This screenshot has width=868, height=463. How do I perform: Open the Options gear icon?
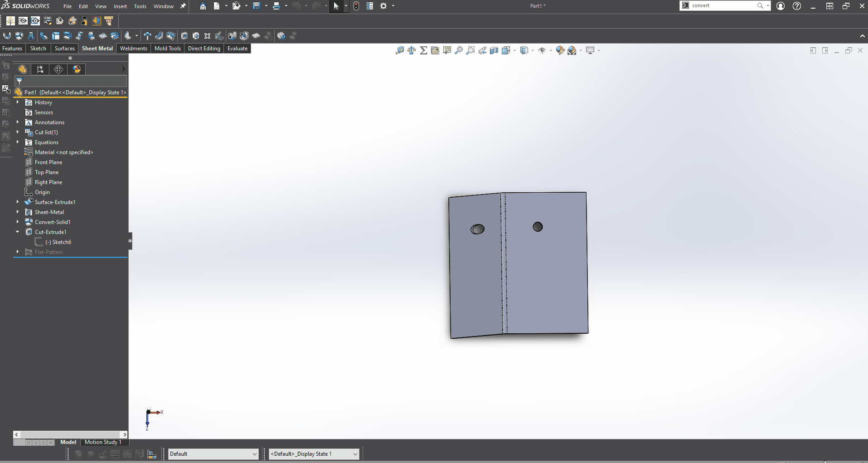[383, 6]
